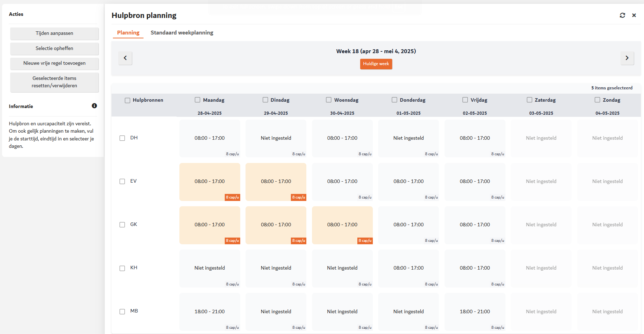This screenshot has height=334, width=644.
Task: Add a new row via Nieuwe vrije regel toevoegen
Action: (x=55, y=63)
